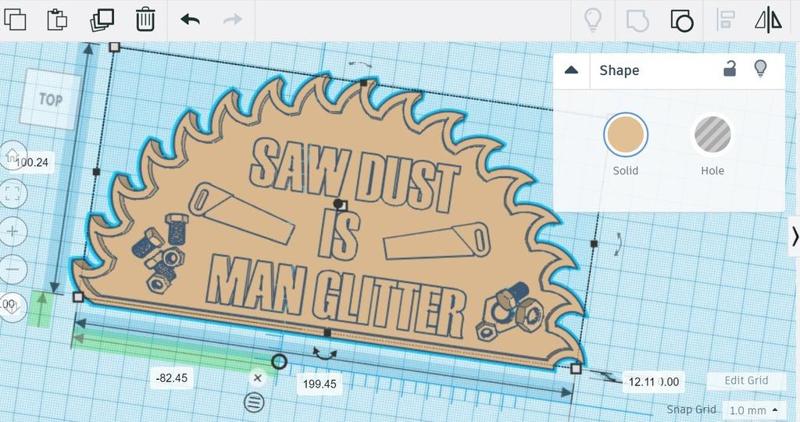Viewport: 800px width, 422px height.
Task: Click the top-left white corner handle
Action: tap(115, 47)
